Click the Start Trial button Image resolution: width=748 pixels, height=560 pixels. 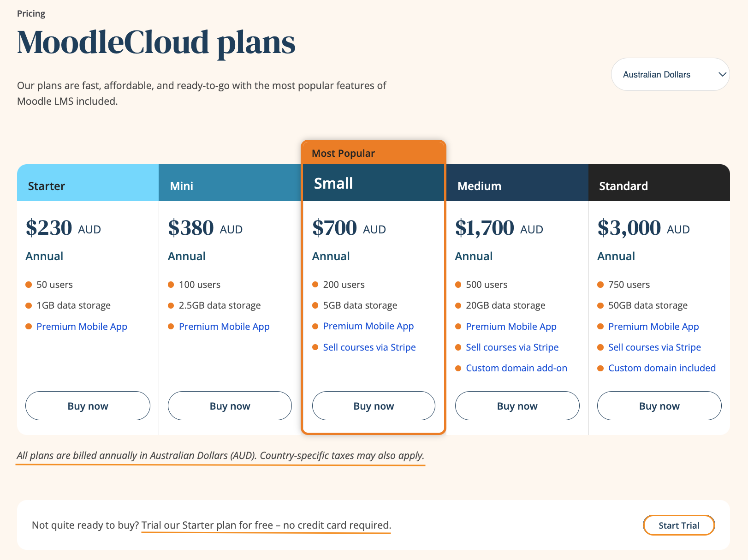click(x=679, y=525)
